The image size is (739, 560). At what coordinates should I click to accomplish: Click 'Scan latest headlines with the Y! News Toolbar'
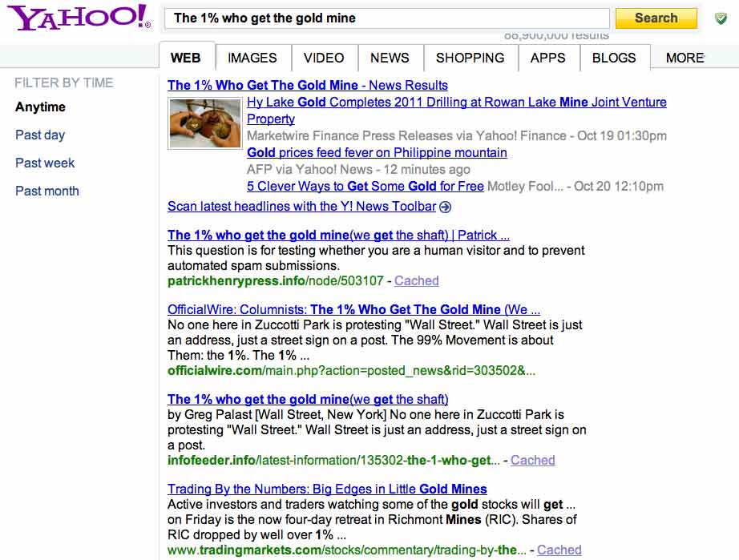(302, 206)
